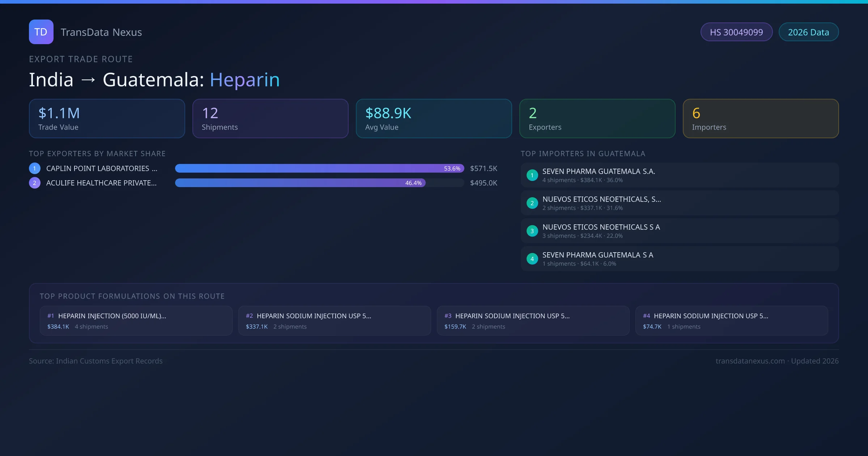Expand the truncated Caplin Point Laboratories name
868x456 pixels.
point(101,168)
